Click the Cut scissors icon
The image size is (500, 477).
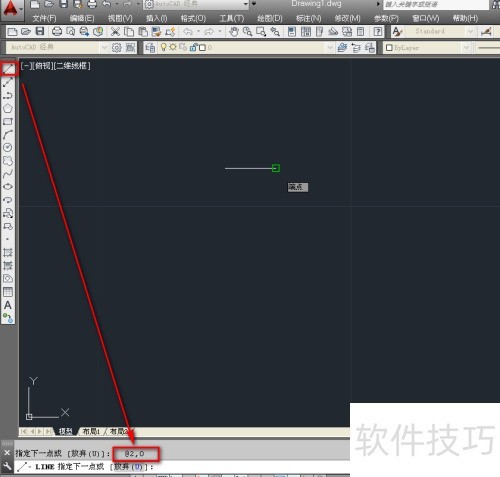coord(115,32)
